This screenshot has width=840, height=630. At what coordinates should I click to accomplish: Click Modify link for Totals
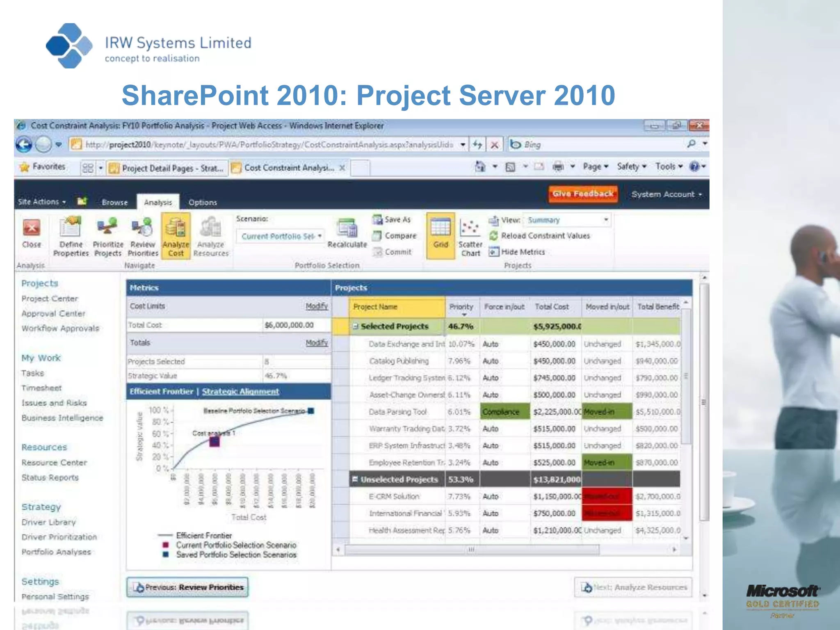(317, 342)
